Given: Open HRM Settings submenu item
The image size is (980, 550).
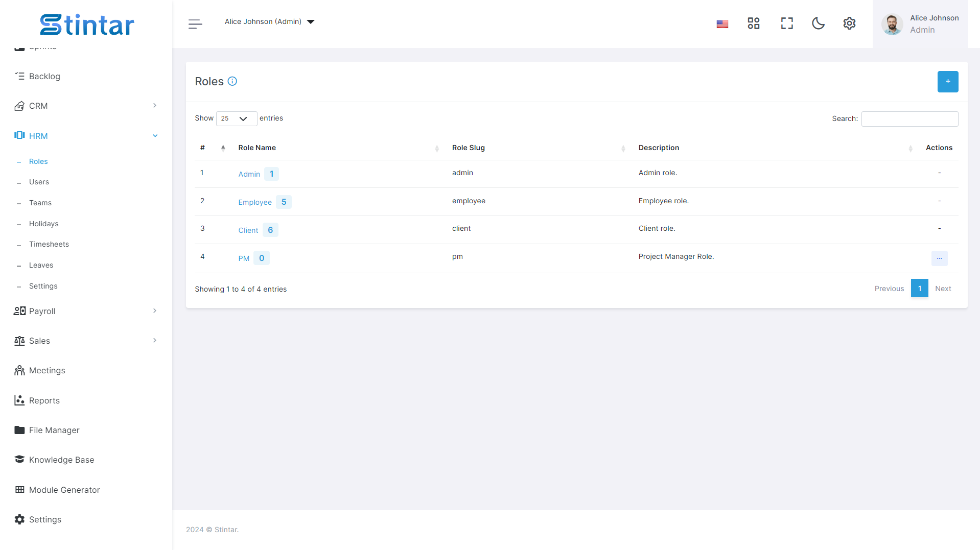Looking at the screenshot, I should pos(43,286).
